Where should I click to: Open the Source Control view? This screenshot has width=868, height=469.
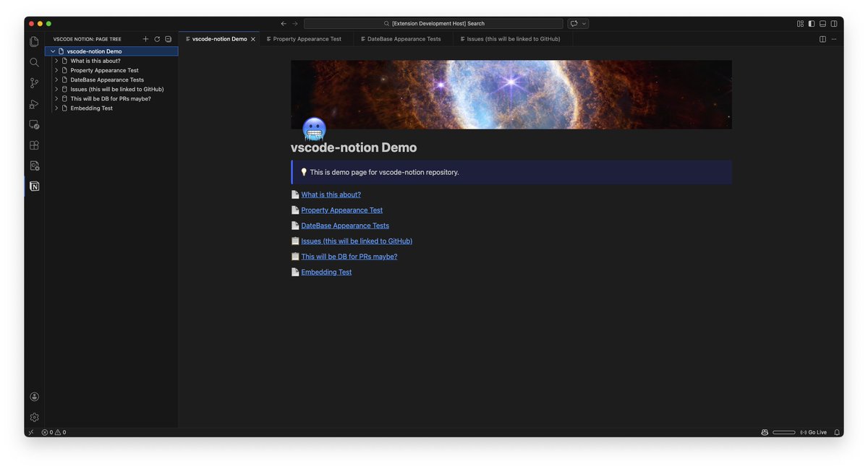pos(34,83)
